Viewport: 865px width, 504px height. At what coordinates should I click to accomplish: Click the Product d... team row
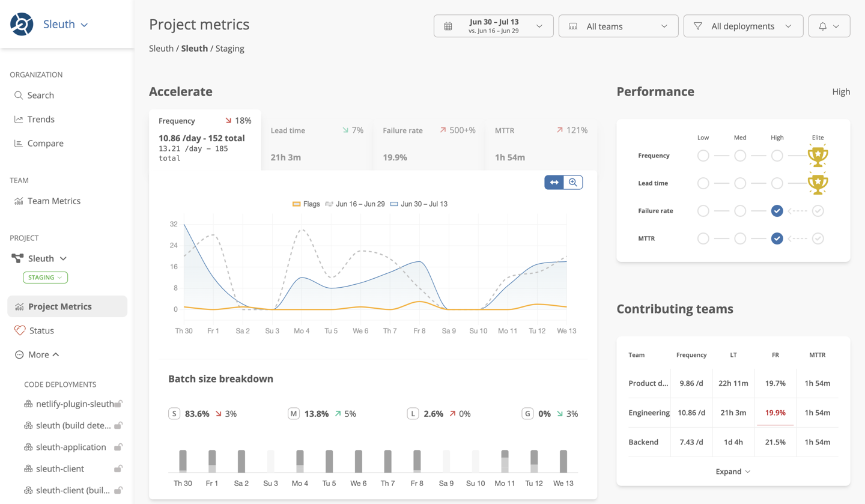point(733,383)
